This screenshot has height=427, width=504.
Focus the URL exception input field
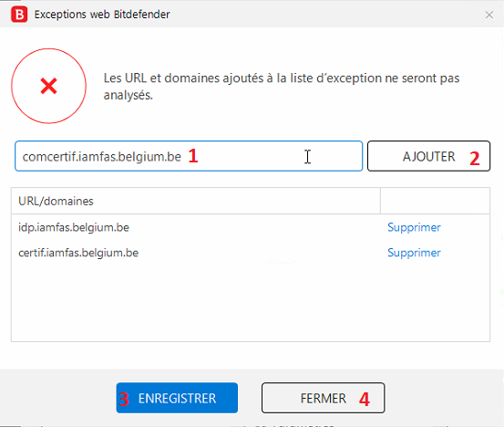(189, 156)
